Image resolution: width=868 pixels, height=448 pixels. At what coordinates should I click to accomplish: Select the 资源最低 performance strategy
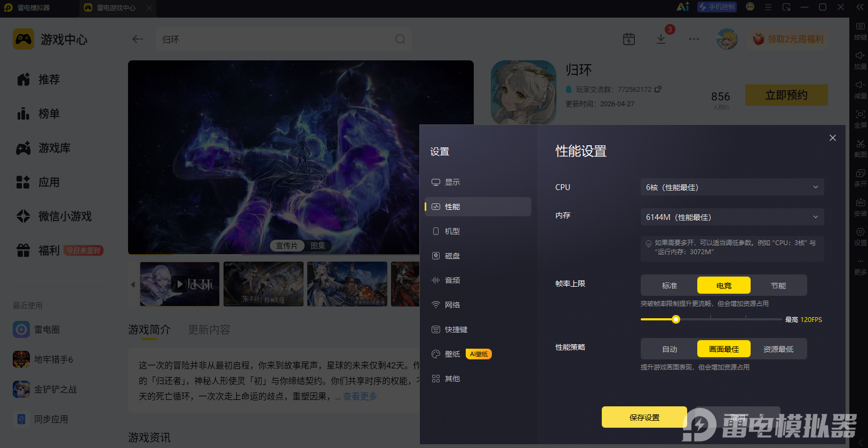(778, 349)
